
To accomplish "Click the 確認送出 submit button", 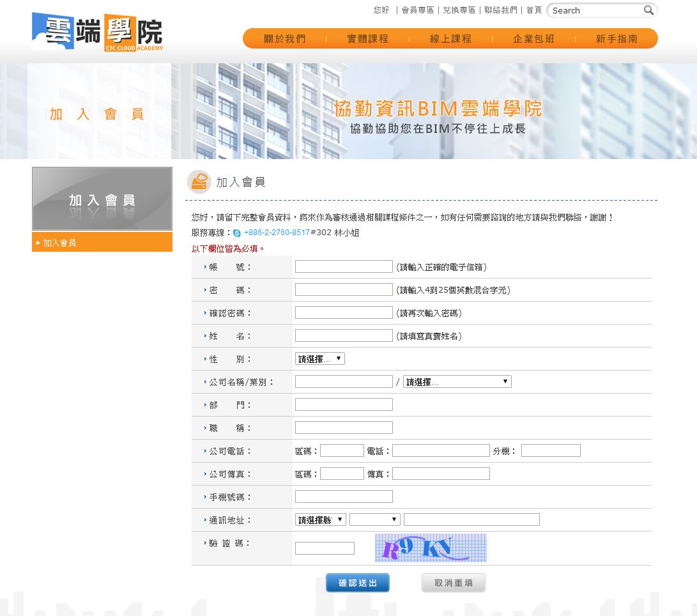I will pos(357,583).
